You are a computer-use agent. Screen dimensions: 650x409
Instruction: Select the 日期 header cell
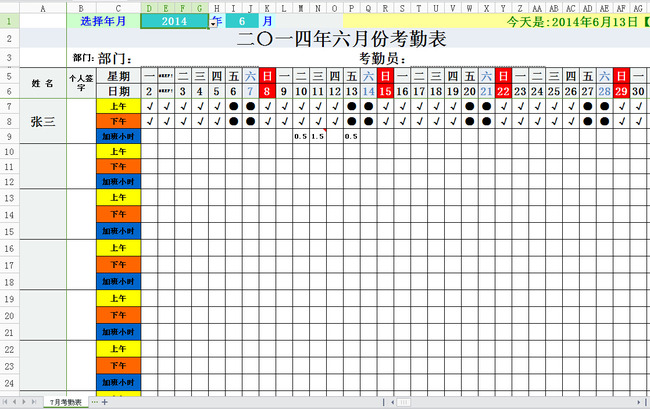tap(119, 91)
